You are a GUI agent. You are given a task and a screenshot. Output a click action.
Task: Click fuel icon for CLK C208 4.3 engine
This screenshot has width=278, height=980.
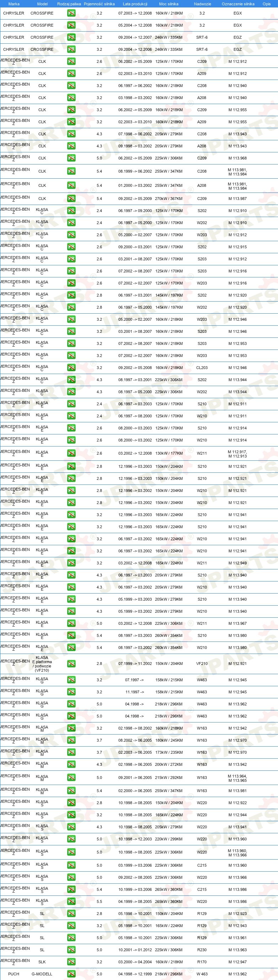click(71, 134)
